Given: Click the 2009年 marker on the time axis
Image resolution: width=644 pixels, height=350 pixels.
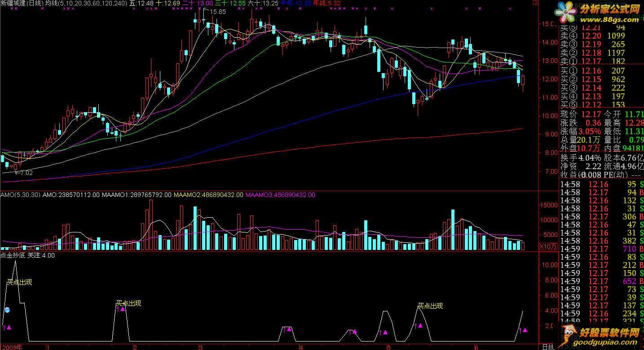Looking at the screenshot, I should tap(12, 347).
